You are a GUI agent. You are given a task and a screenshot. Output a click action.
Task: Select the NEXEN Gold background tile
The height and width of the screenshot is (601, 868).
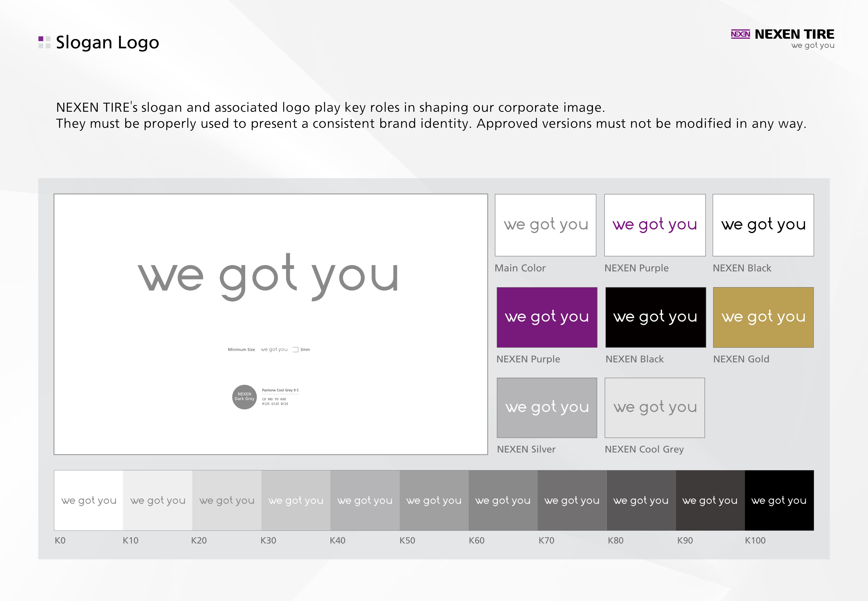763,317
